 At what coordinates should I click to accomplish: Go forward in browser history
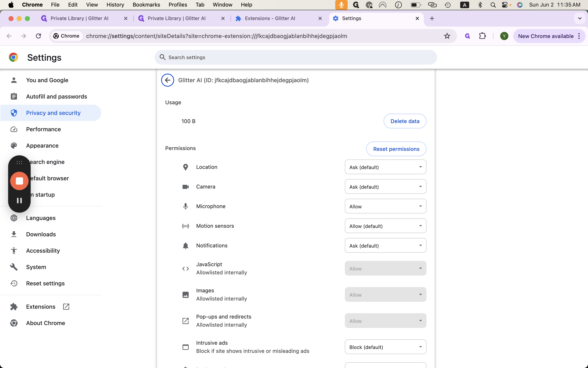23,36
